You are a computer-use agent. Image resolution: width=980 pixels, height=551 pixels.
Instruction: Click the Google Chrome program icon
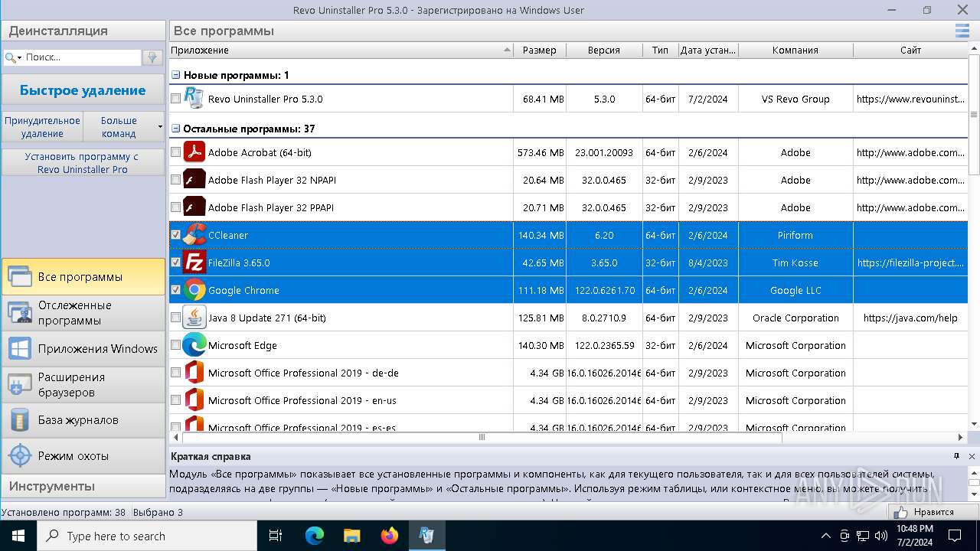(x=194, y=290)
